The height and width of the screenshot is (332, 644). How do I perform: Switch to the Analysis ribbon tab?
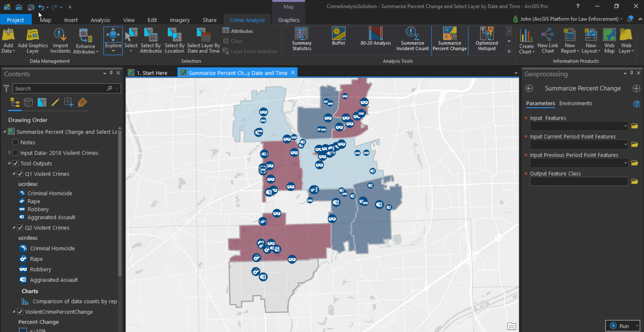coord(100,20)
